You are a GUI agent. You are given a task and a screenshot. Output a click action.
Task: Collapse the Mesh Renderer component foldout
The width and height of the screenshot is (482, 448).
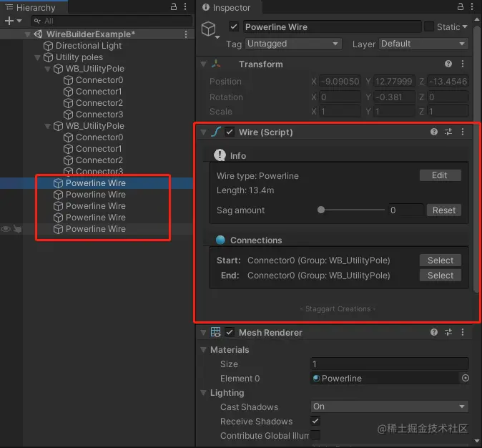[203, 333]
